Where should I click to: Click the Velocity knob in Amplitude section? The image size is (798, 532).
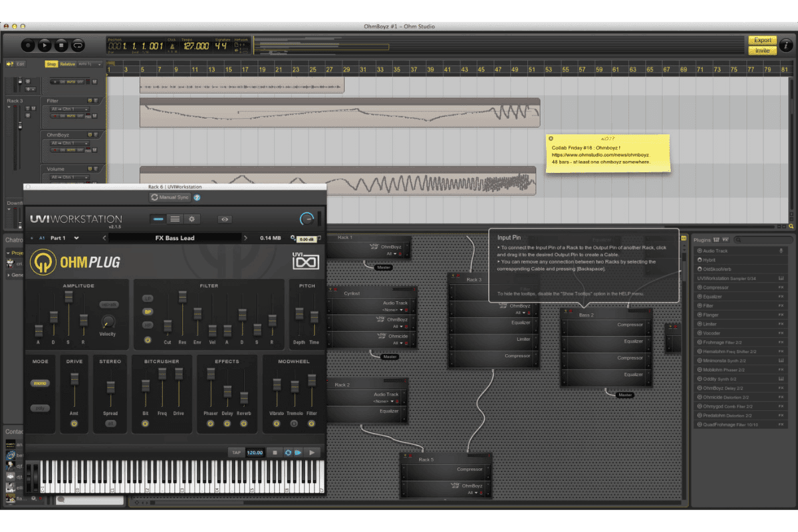coord(107,322)
